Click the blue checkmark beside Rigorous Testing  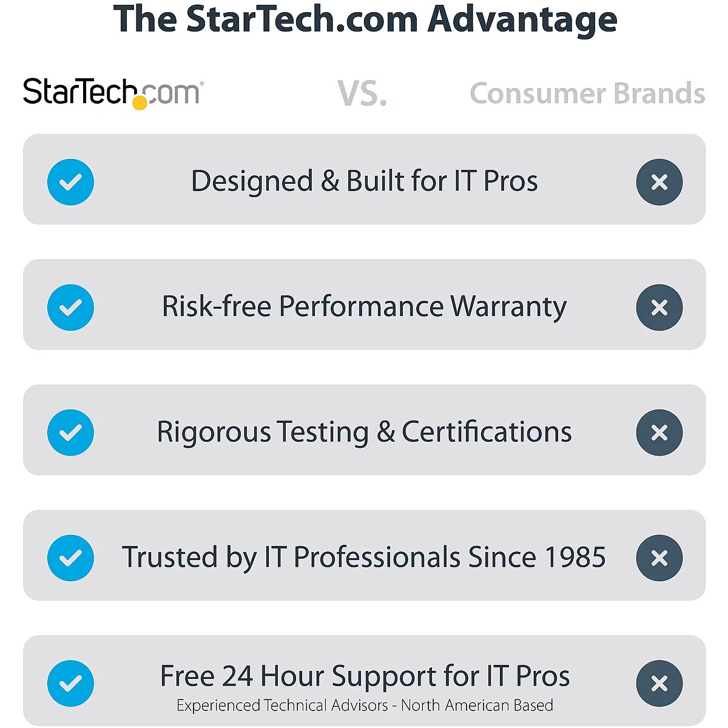[70, 433]
